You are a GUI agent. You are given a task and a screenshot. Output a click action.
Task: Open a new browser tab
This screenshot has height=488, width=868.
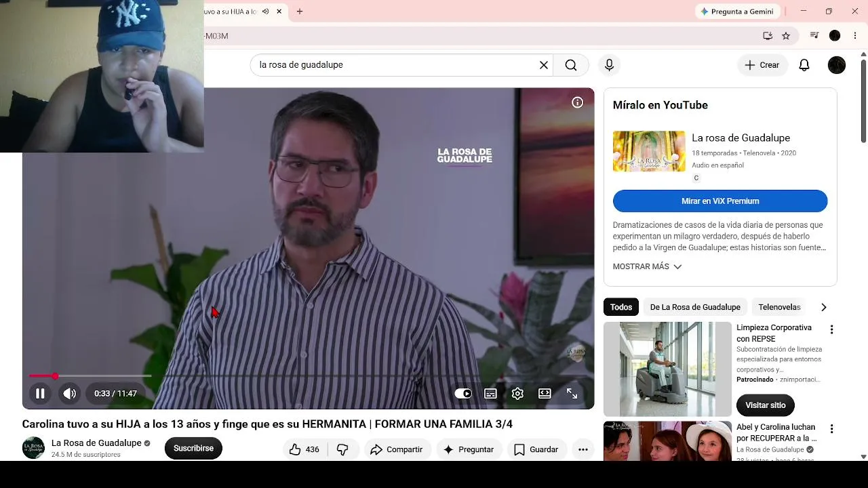click(300, 12)
